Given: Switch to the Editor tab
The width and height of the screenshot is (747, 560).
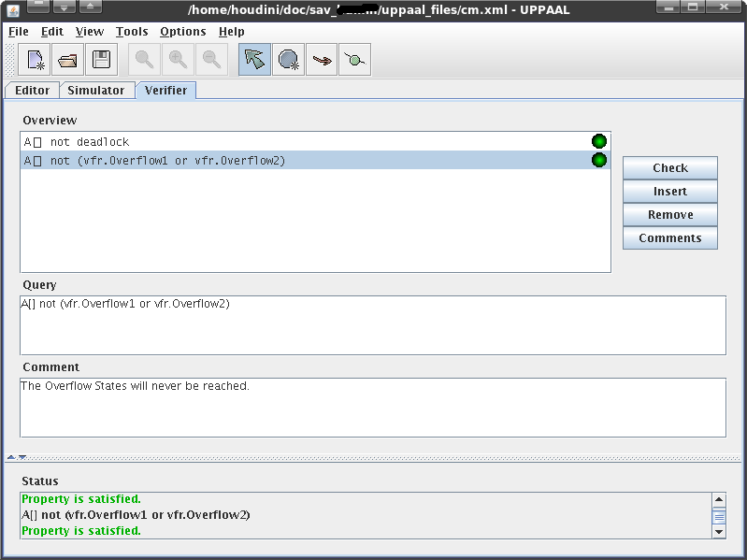Looking at the screenshot, I should 32,90.
